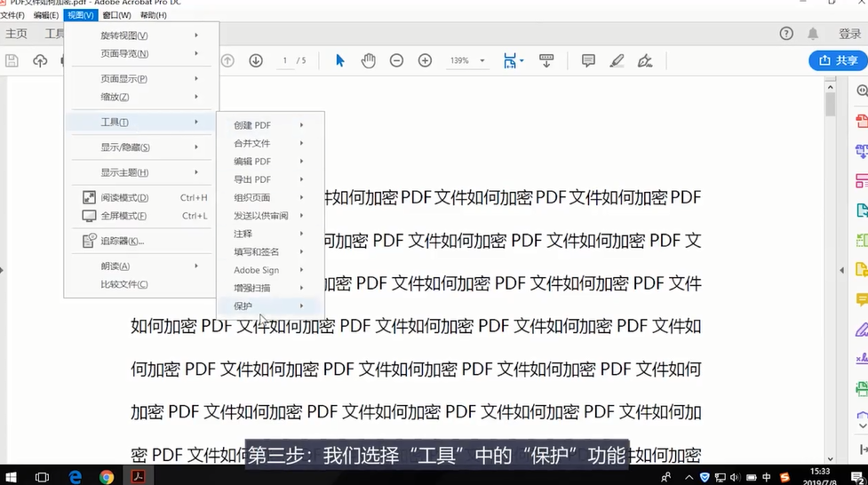
Task: Select 注释 in tools submenu
Action: click(269, 234)
